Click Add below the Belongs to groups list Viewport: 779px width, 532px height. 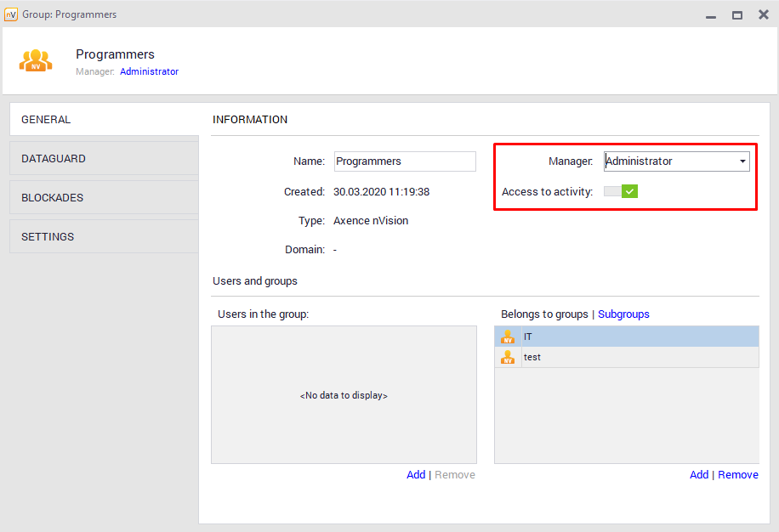click(x=699, y=475)
